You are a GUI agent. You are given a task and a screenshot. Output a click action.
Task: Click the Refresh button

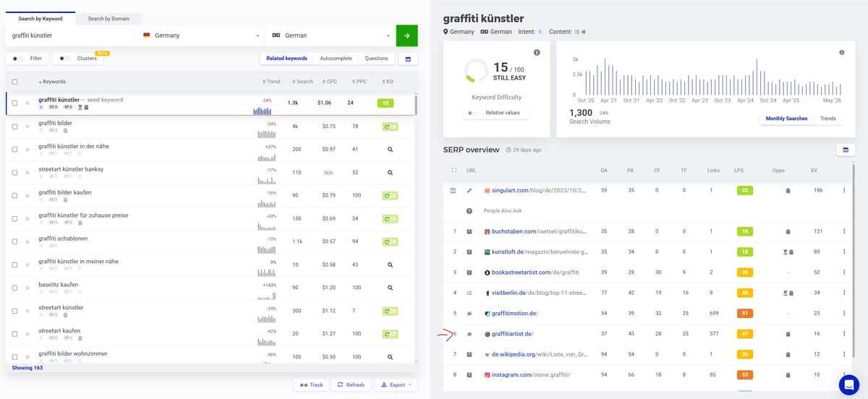coord(351,385)
